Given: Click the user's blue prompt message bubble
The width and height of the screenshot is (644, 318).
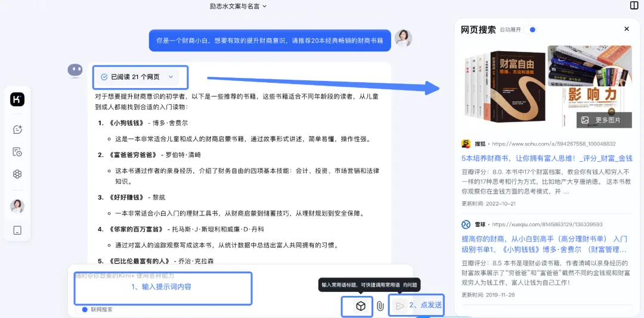Looking at the screenshot, I should (270, 40).
